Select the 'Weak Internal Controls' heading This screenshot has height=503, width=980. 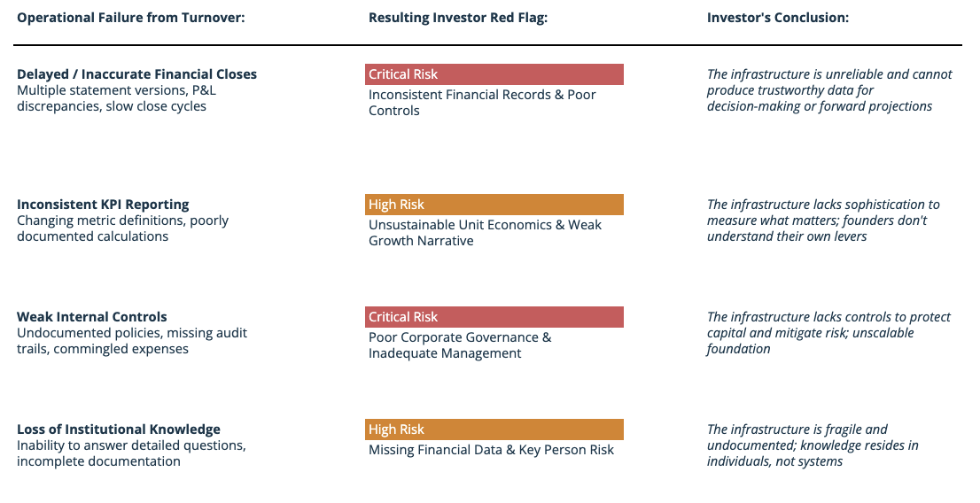[x=92, y=317]
